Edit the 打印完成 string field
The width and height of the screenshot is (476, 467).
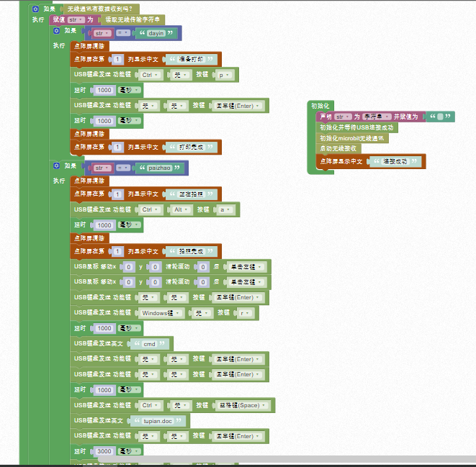click(x=192, y=147)
